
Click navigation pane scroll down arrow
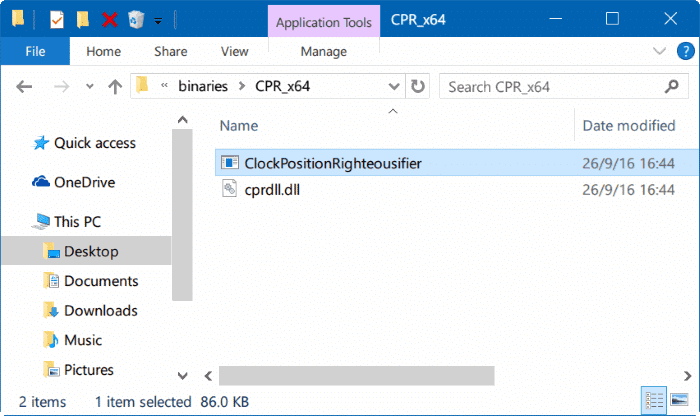click(182, 376)
